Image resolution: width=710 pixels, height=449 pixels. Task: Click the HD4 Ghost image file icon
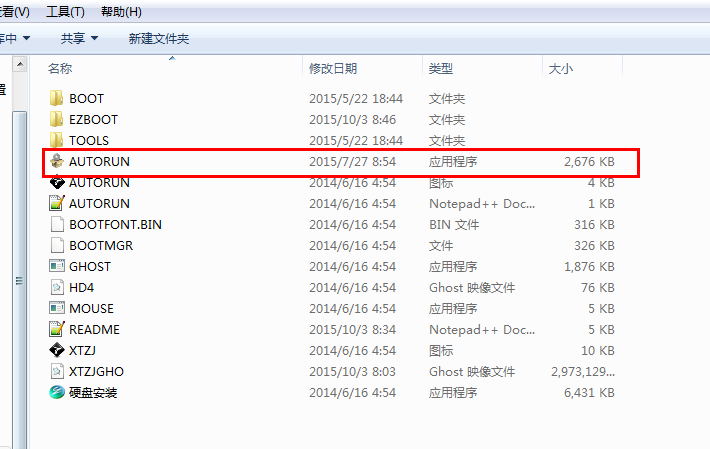[57, 287]
